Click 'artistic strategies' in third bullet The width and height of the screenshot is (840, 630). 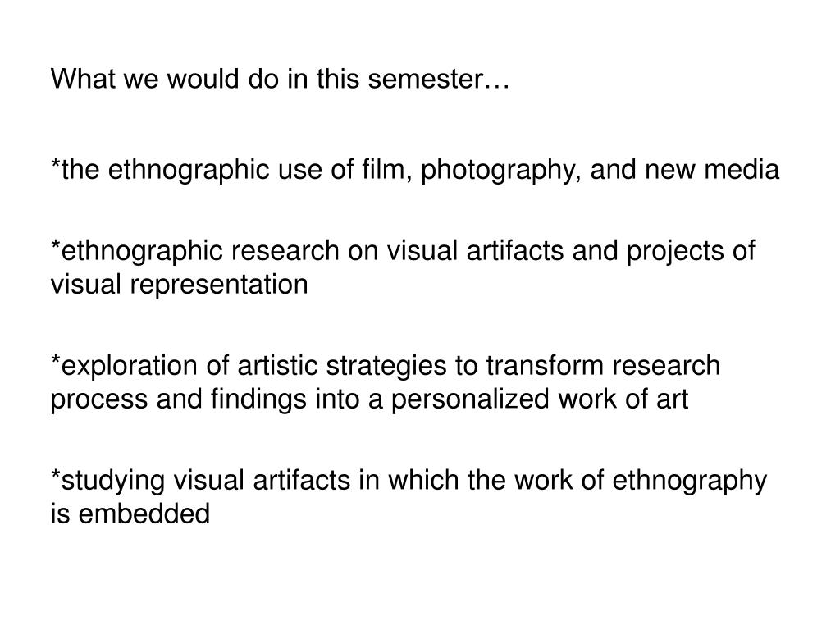click(x=342, y=367)
